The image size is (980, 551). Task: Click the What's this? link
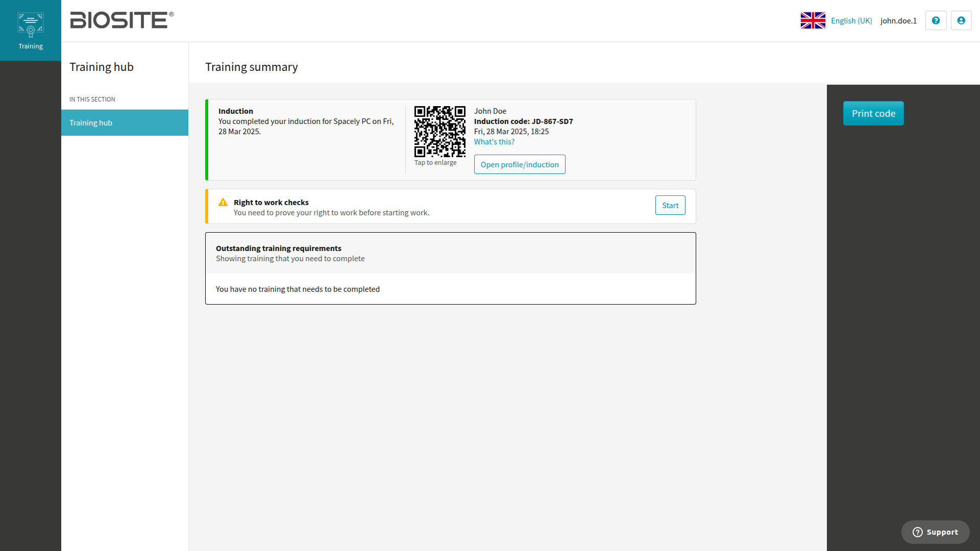coord(494,142)
